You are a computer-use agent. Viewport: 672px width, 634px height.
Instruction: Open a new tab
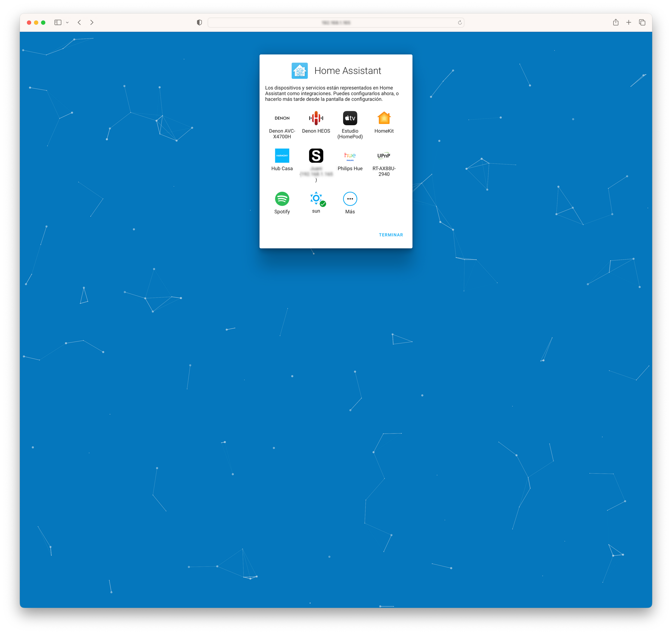(628, 22)
